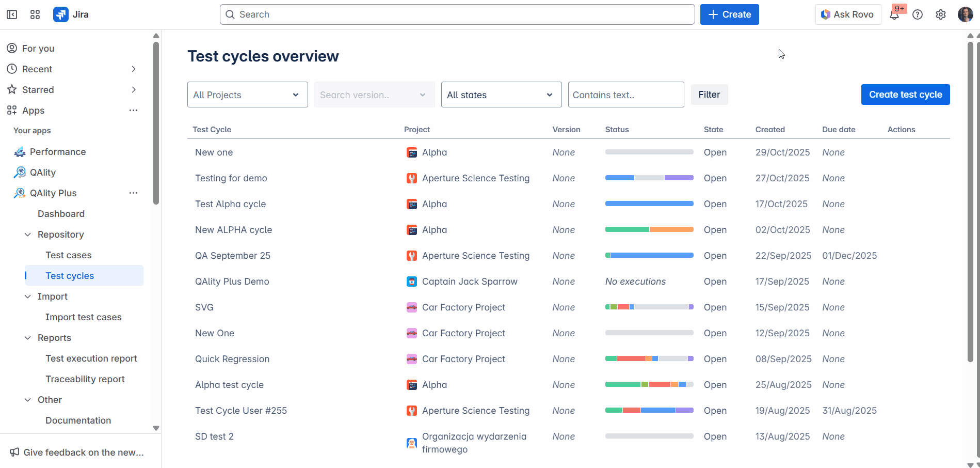
Task: Open the All Projects dropdown
Action: pyautogui.click(x=248, y=95)
